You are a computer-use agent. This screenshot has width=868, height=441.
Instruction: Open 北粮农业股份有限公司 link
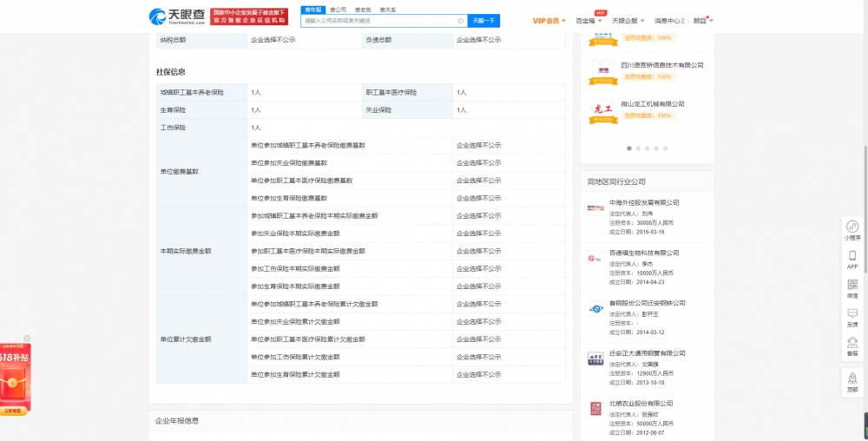(641, 404)
